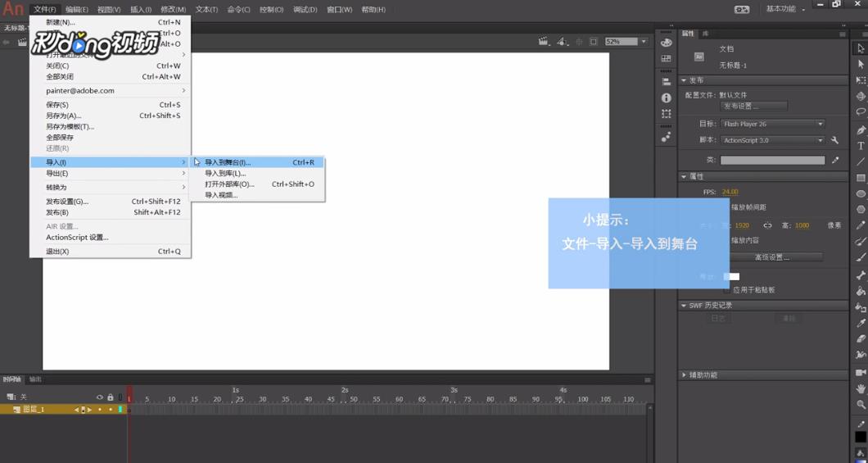
Task: Click the black stroke color swatch
Action: (861, 437)
